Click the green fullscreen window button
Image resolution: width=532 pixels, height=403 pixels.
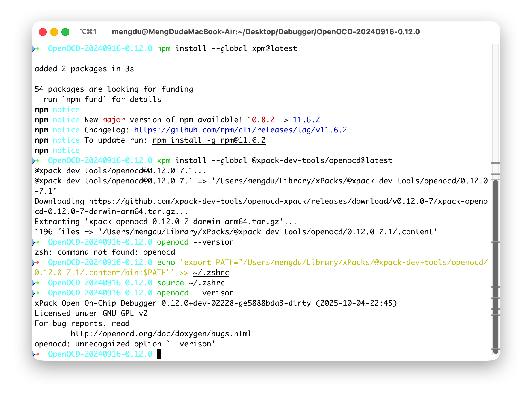[65, 32]
